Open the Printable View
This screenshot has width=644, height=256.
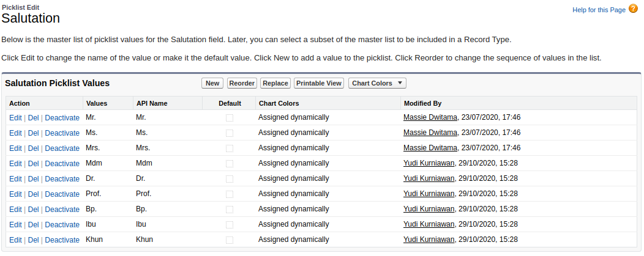click(x=319, y=83)
